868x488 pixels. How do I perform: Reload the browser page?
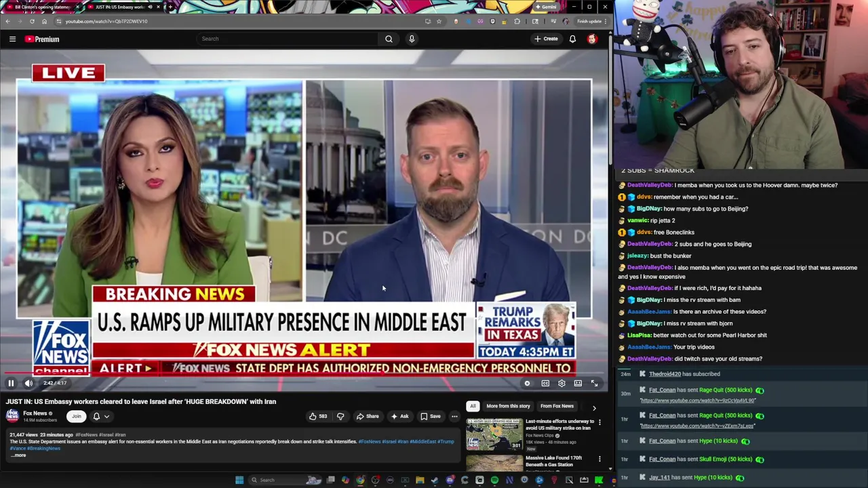click(x=32, y=21)
